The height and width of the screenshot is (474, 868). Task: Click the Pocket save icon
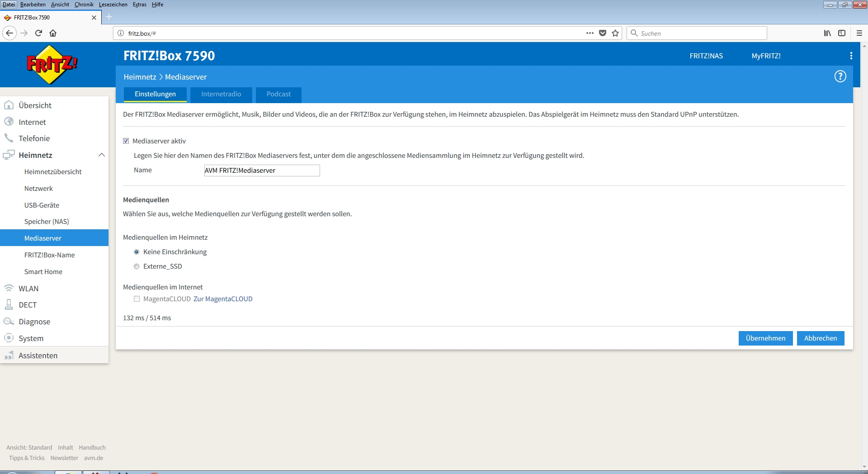[603, 33]
